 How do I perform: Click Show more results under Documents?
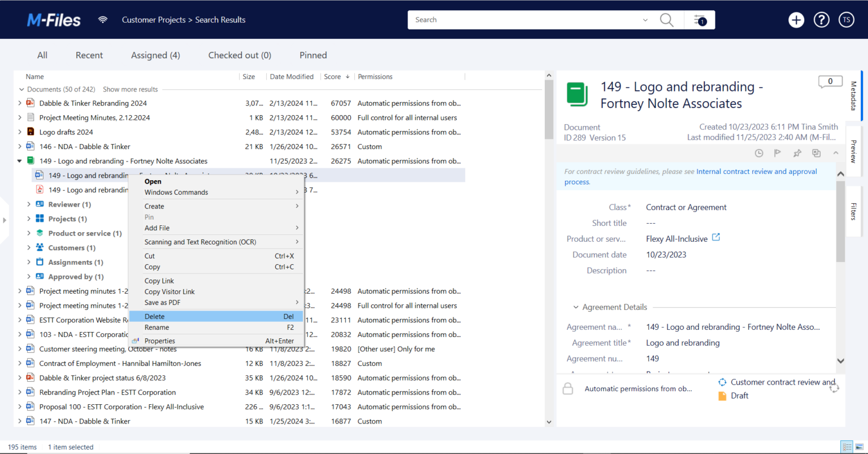pyautogui.click(x=130, y=89)
